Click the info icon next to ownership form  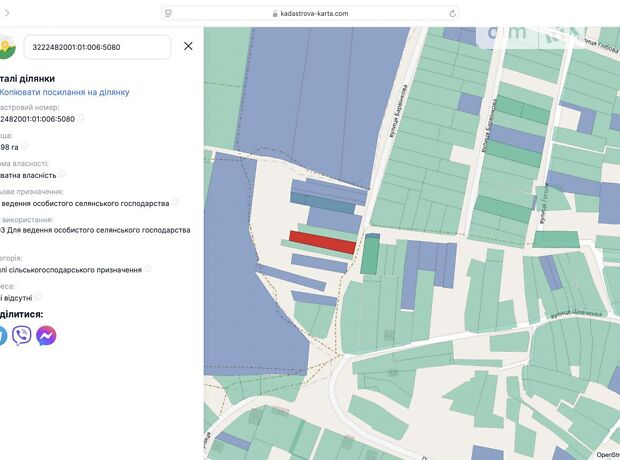pyautogui.click(x=62, y=174)
